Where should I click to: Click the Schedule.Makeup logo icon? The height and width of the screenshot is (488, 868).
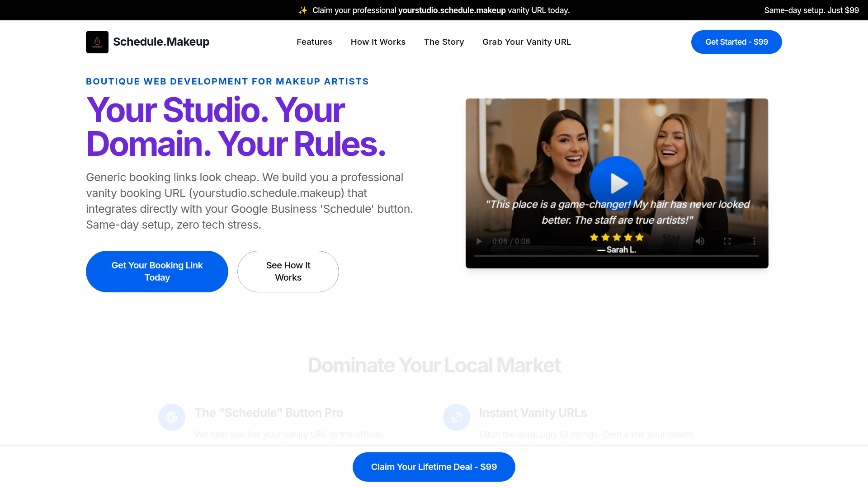pyautogui.click(x=97, y=42)
